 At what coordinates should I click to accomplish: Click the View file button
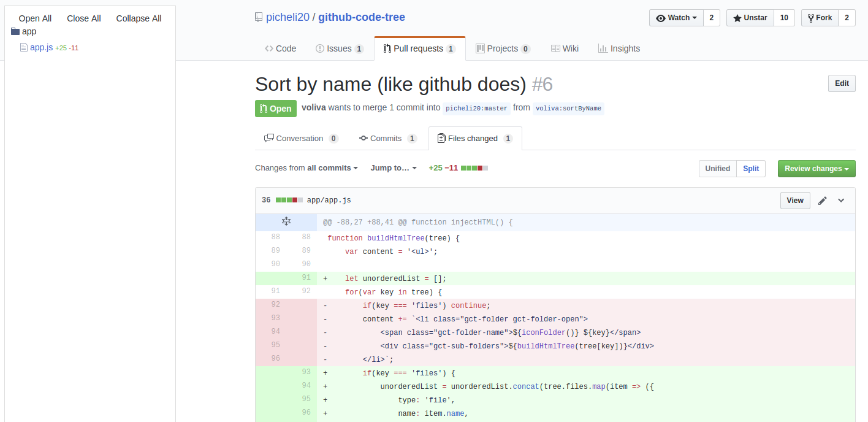pos(795,201)
